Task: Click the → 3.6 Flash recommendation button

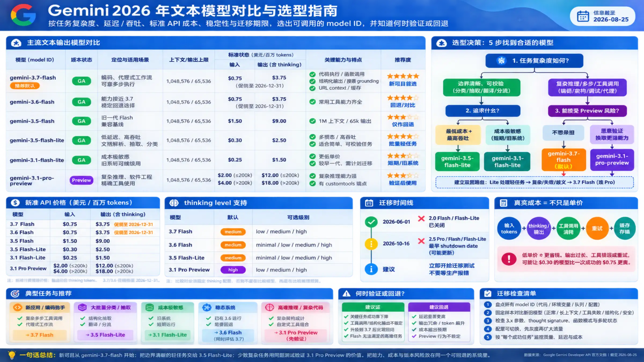Action: 228,335
